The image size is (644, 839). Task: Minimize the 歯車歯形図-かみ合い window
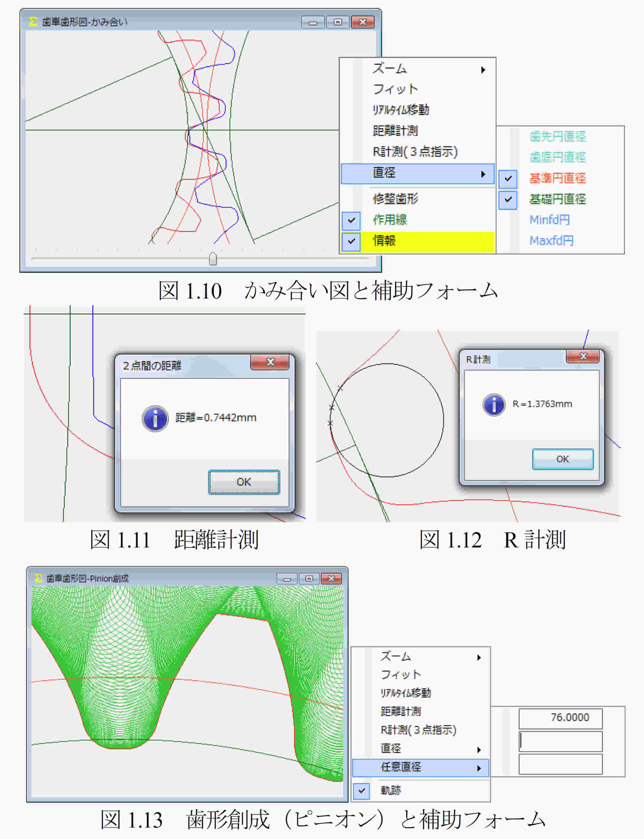pyautogui.click(x=313, y=22)
